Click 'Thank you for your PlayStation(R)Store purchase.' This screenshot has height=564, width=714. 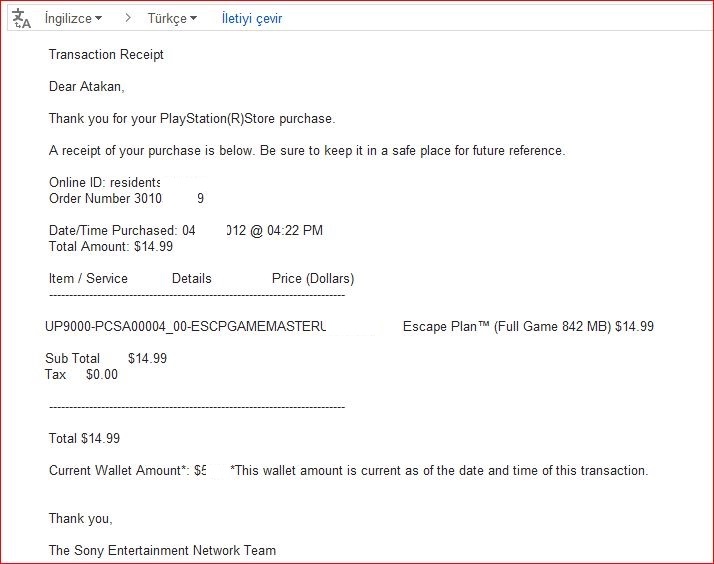click(x=192, y=119)
